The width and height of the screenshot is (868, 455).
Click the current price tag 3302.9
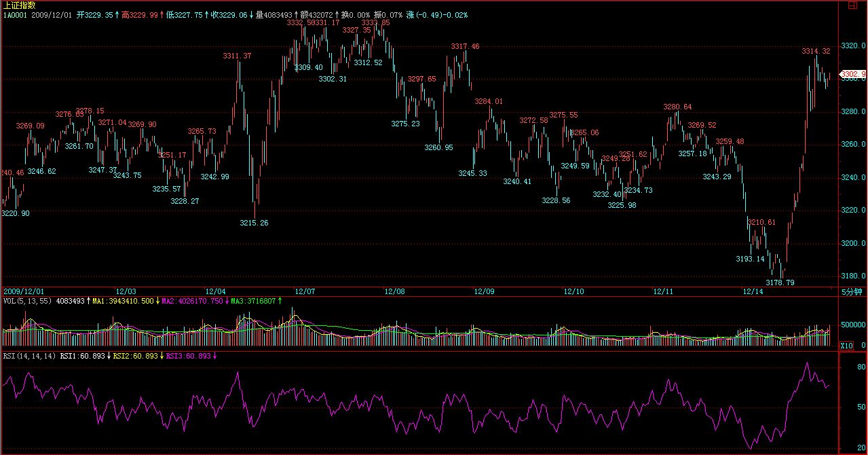pos(853,74)
